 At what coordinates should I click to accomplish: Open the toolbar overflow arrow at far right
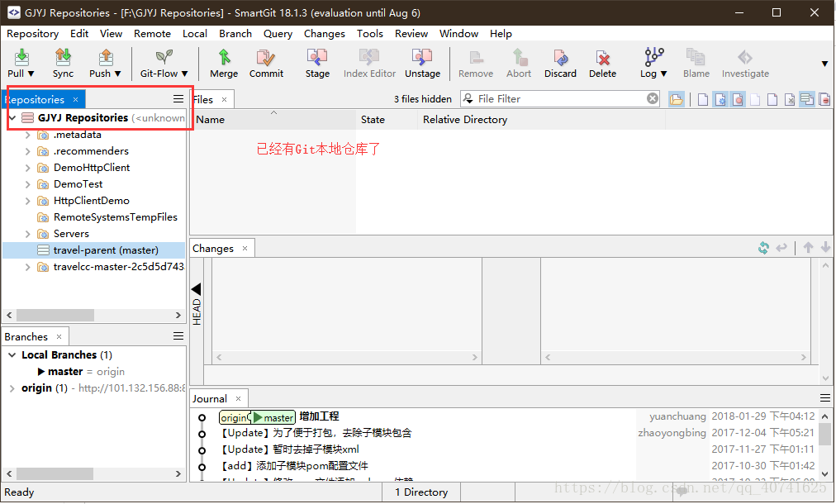pos(824,64)
